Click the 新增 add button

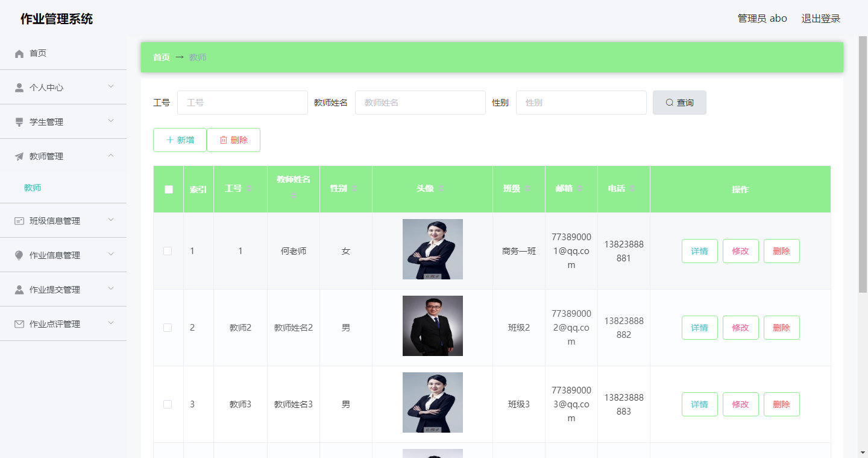coord(180,140)
